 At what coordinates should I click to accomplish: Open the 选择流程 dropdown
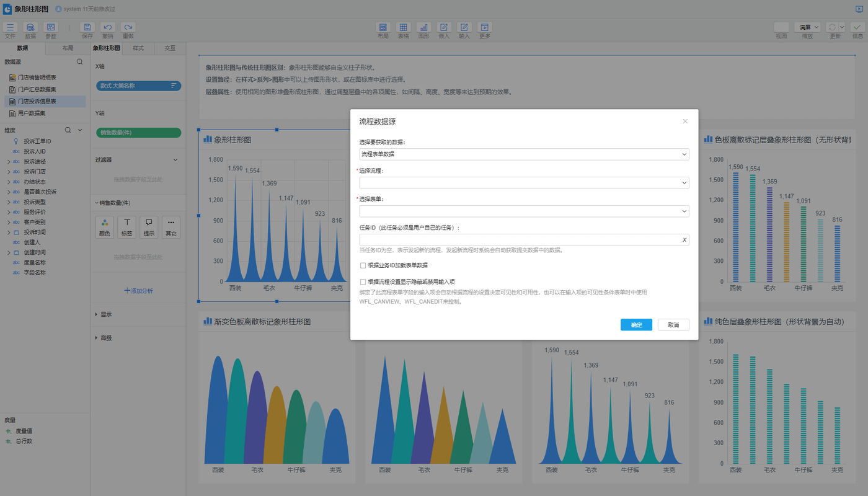[524, 182]
